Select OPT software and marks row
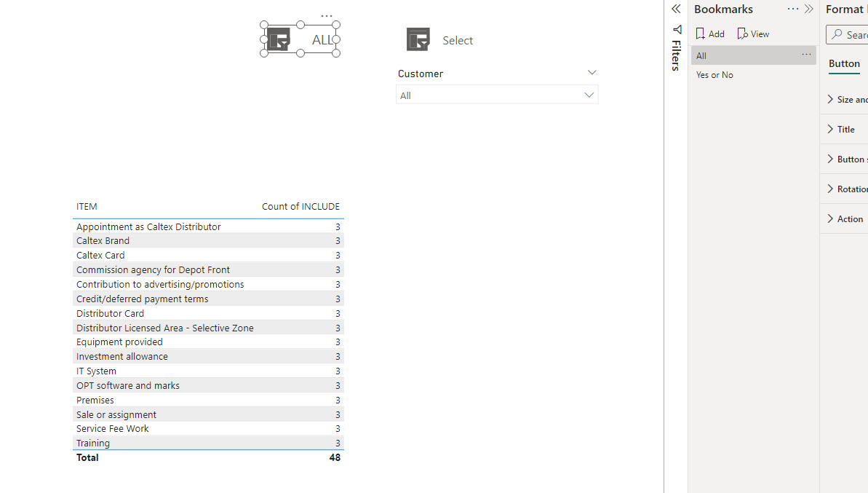Viewport: 868px width, 493px height. coord(208,385)
